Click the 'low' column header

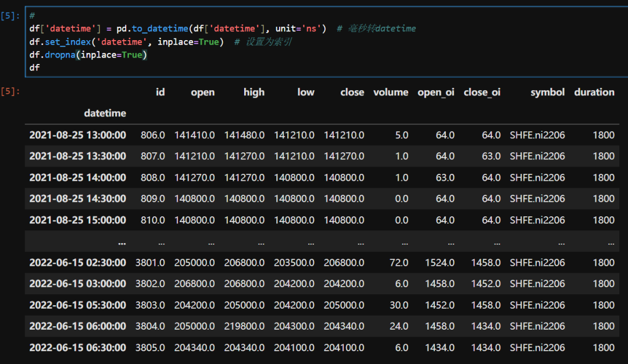(306, 92)
